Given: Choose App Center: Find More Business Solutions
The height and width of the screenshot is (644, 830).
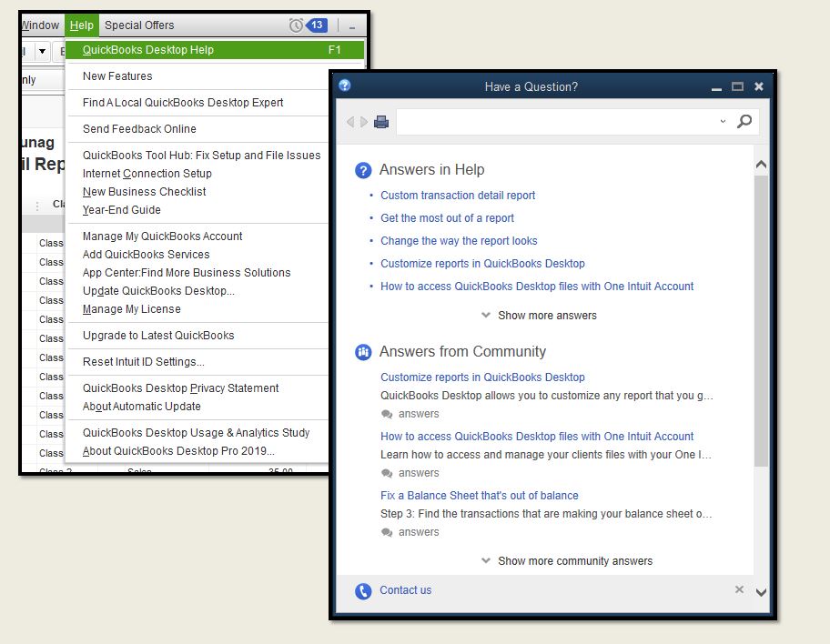Looking at the screenshot, I should (187, 273).
